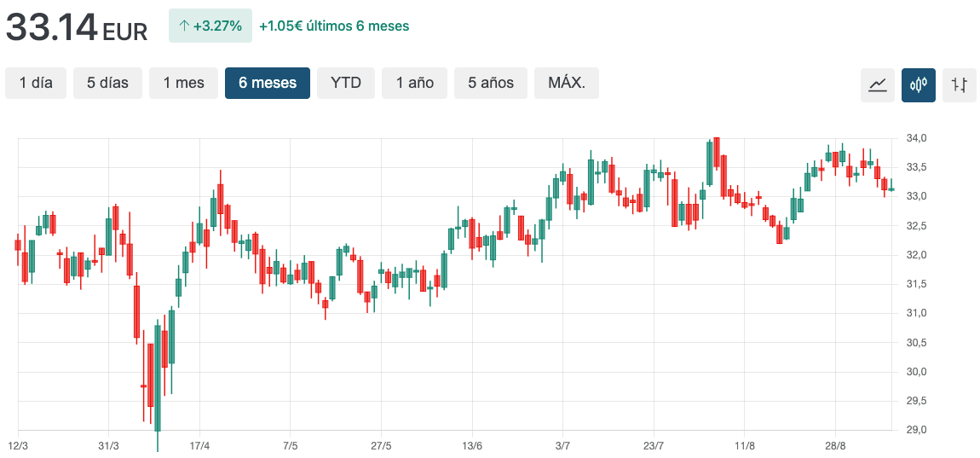Image resolution: width=980 pixels, height=458 pixels.
Task: Display the 5 años price history
Action: coord(491,83)
